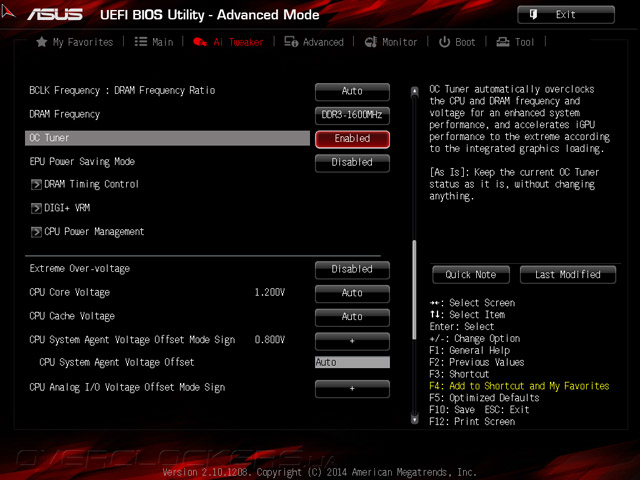640x480 pixels.
Task: Select the highlighted OC Tuner row
Action: [x=167, y=138]
